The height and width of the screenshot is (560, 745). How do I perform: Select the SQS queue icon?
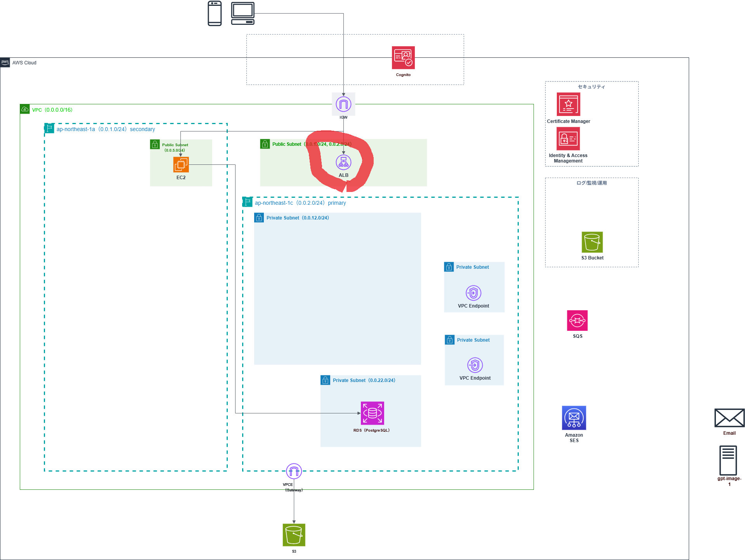[577, 320]
